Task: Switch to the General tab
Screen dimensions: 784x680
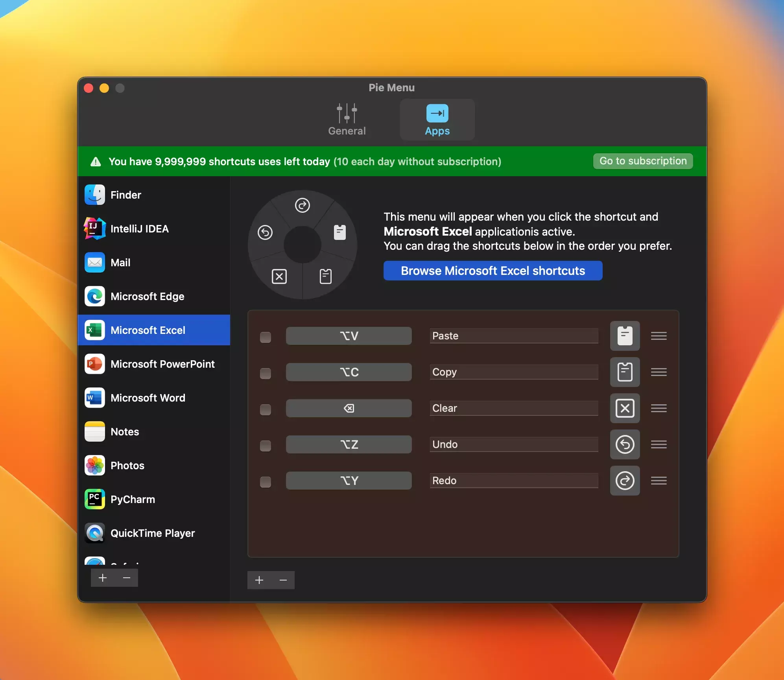Action: pyautogui.click(x=347, y=120)
